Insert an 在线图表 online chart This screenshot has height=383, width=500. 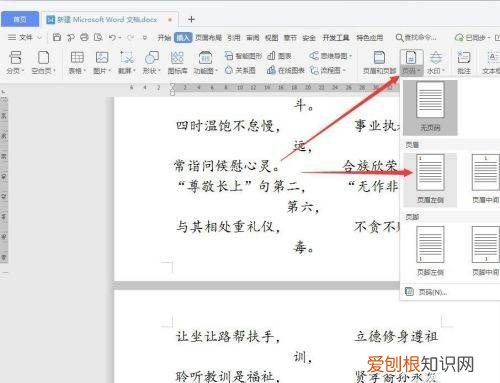click(x=286, y=70)
